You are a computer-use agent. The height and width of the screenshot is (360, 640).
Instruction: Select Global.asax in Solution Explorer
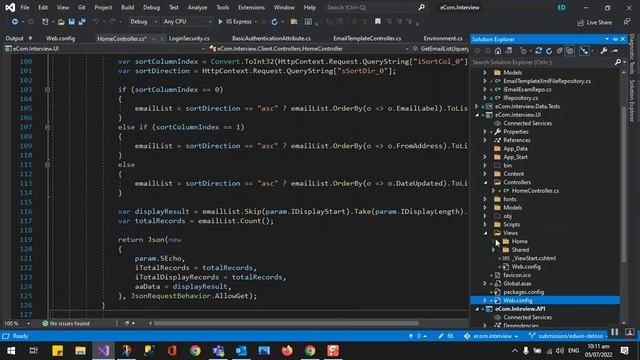517,283
